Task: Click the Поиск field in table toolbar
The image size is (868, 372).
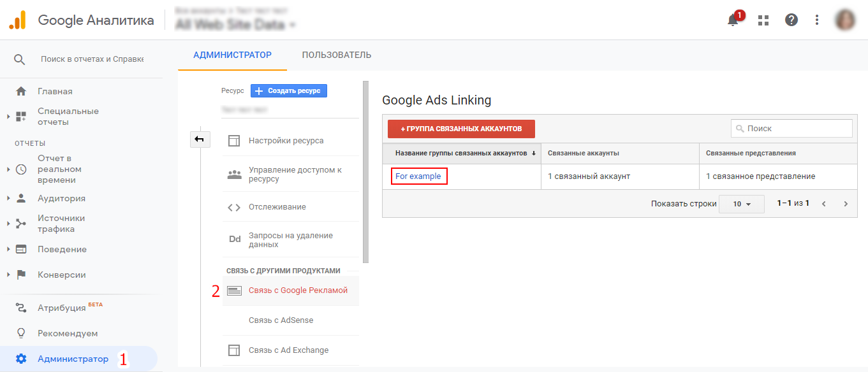Action: pos(791,128)
